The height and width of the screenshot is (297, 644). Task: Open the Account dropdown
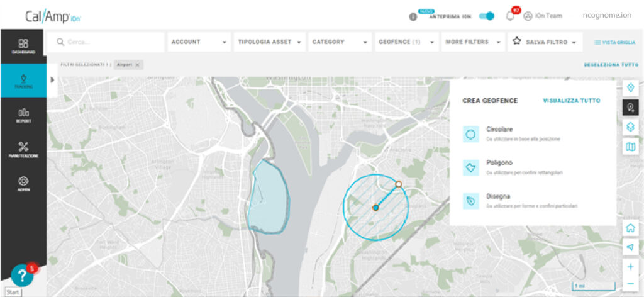pos(199,42)
